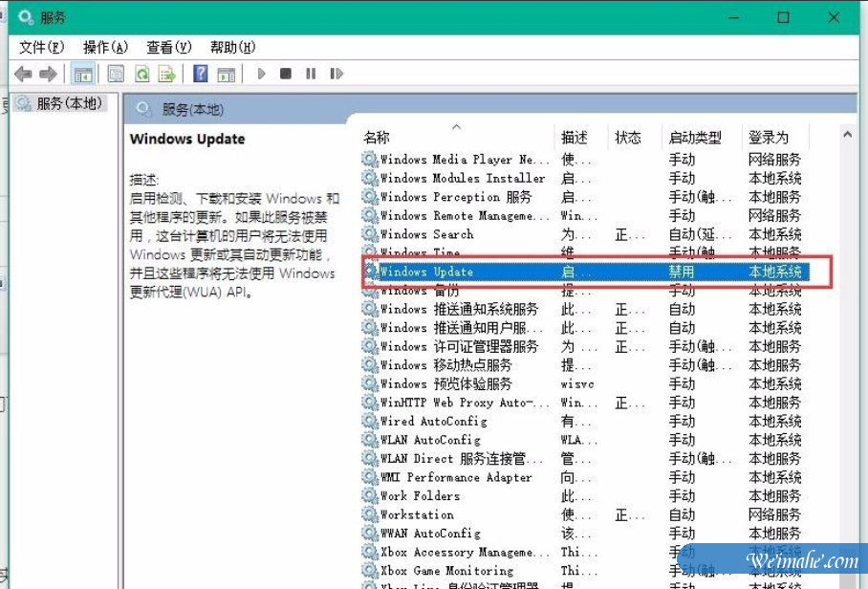This screenshot has width=868, height=589.
Task: Stop the selected service using stop icon
Action: pos(284,74)
